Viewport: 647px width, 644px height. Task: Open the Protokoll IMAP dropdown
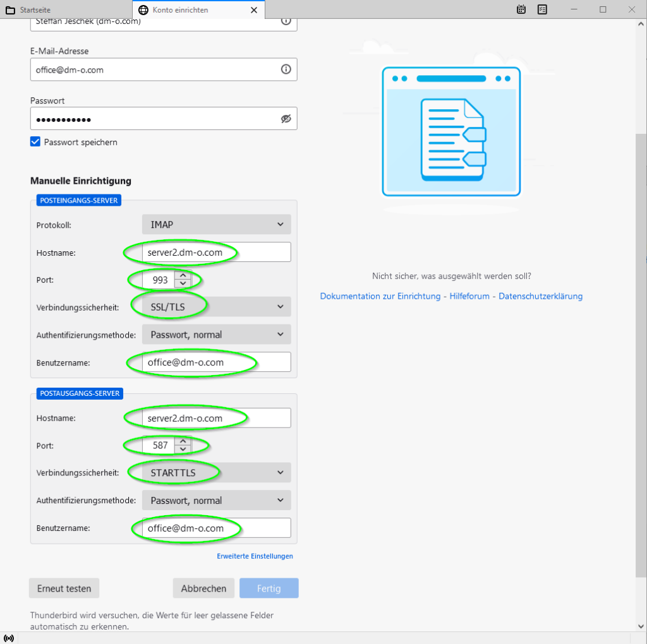[x=216, y=224]
